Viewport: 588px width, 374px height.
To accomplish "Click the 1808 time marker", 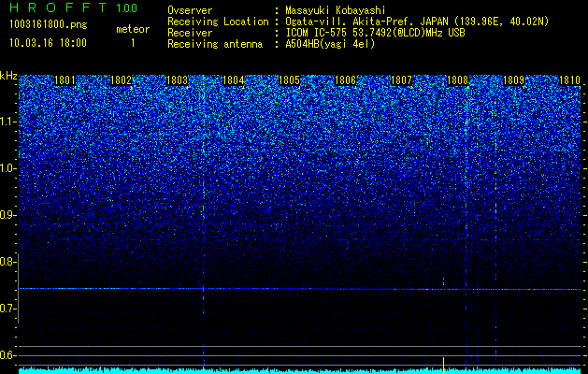I will [x=457, y=80].
